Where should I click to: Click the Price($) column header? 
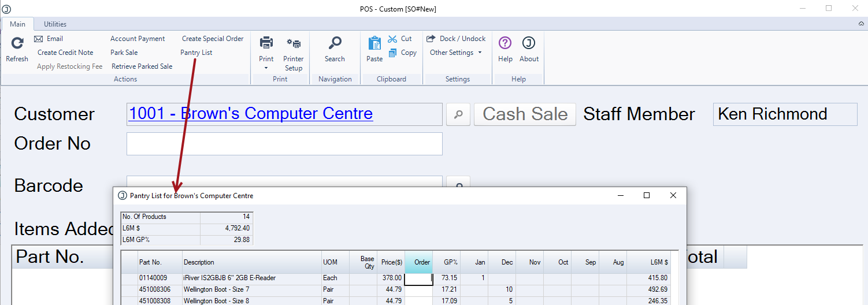[391, 262]
